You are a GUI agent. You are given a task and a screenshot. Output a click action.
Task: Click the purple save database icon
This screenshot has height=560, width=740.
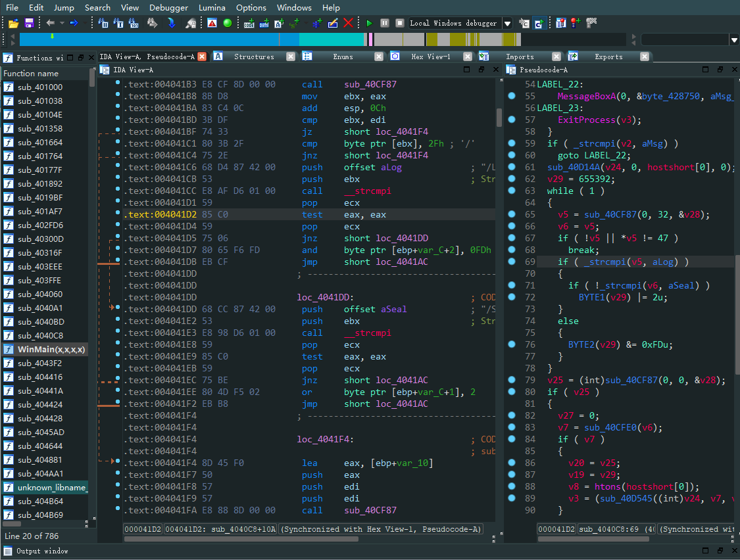(x=29, y=23)
